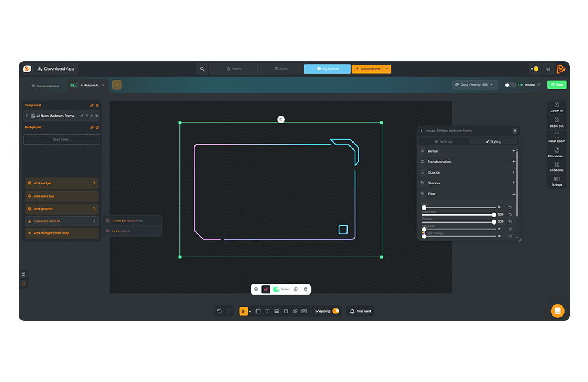The width and height of the screenshot is (588, 382).
Task: Click the Zoom in tool
Action: click(x=556, y=107)
